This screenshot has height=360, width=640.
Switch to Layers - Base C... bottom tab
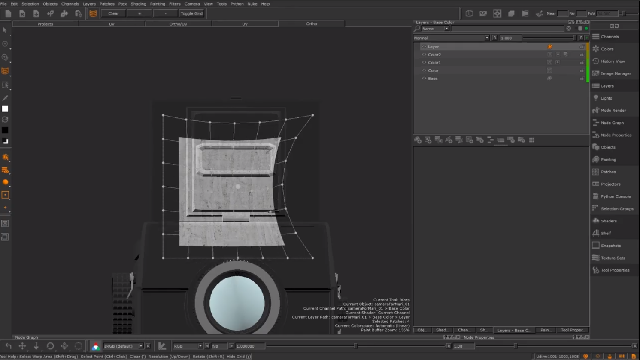pyautogui.click(x=513, y=330)
